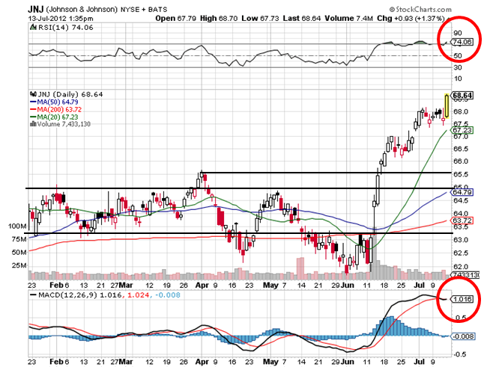Click the 'Volume 7,433,130' legend entry
The height and width of the screenshot is (367, 490).
(x=64, y=124)
